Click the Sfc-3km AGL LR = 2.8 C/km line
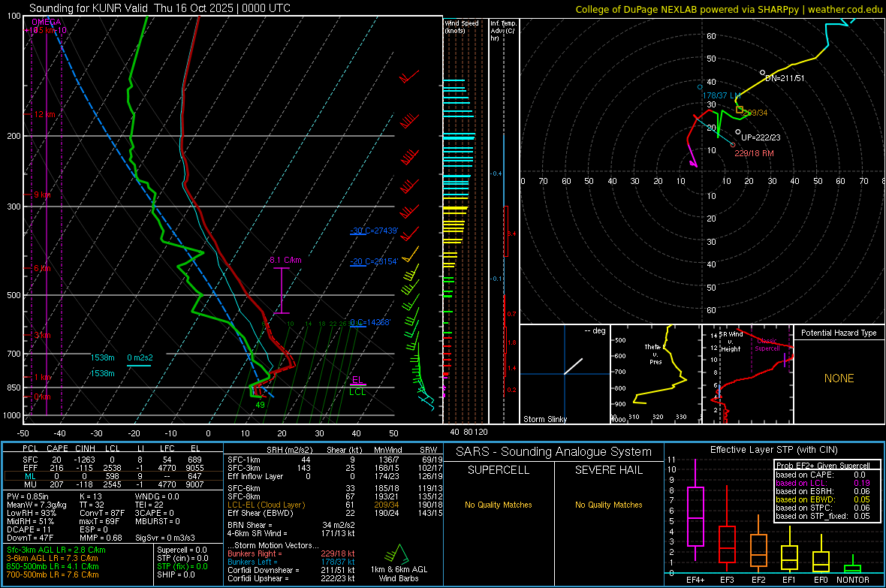The height and width of the screenshot is (588, 886). tap(56, 550)
